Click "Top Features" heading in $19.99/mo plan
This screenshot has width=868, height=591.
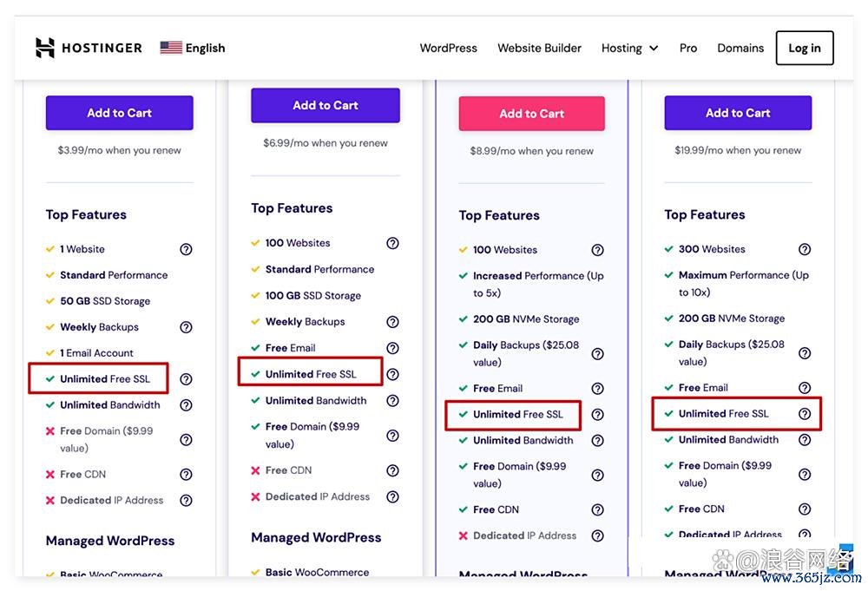point(705,214)
